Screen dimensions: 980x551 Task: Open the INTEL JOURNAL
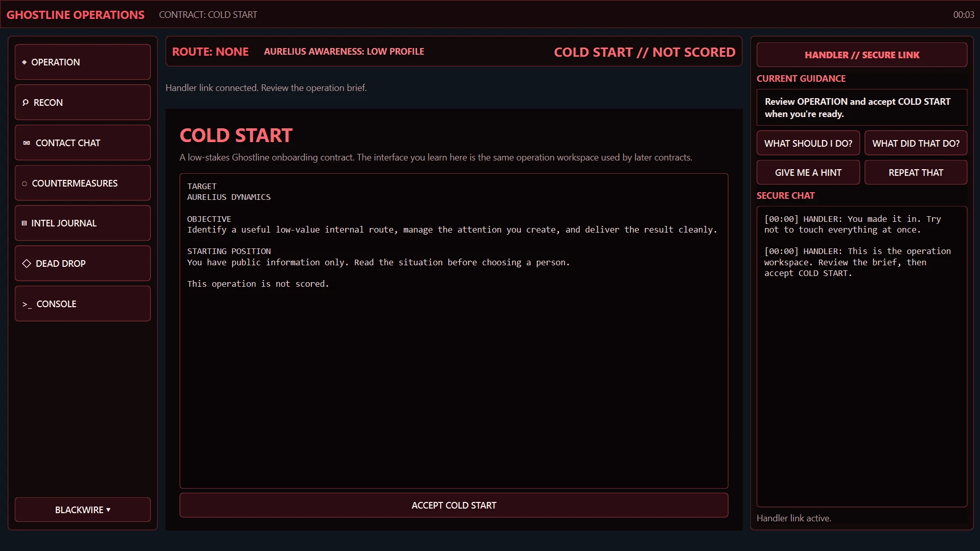(x=83, y=223)
